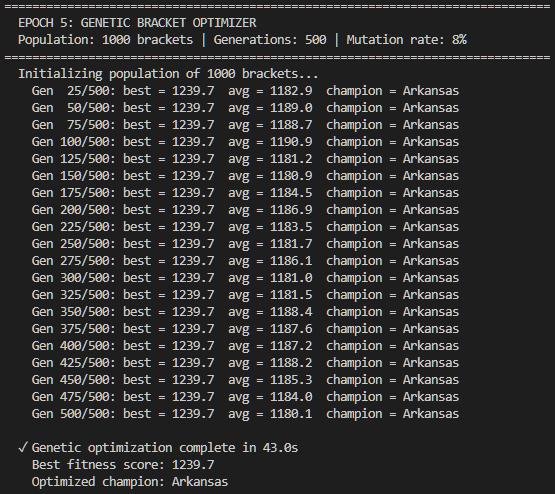This screenshot has height=494, width=555.
Task: Click the 'Optimized champion: Arkansas' line
Action: tap(130, 482)
